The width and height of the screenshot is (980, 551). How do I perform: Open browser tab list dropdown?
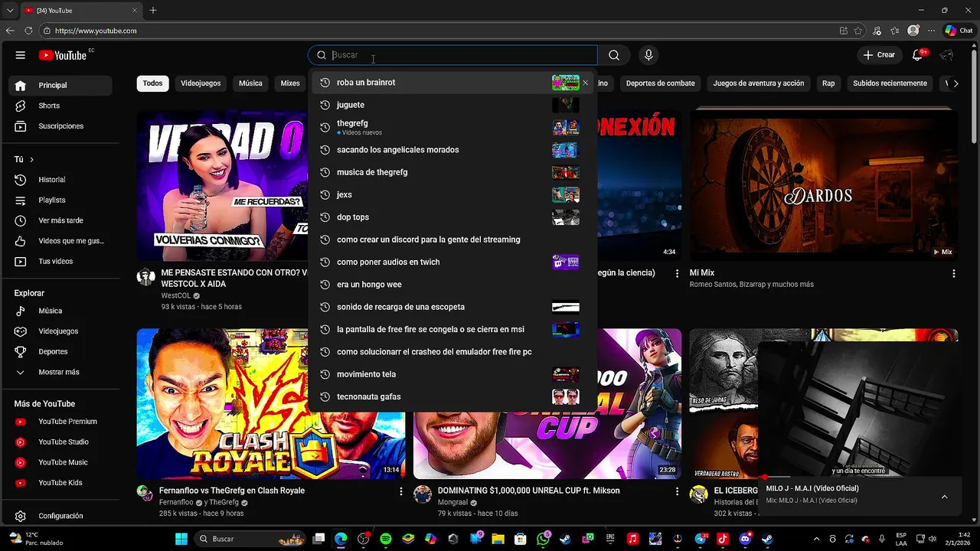click(x=10, y=10)
